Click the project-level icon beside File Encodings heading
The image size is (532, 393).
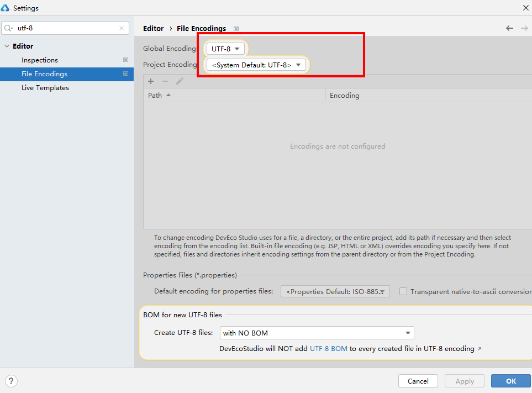tap(236, 29)
